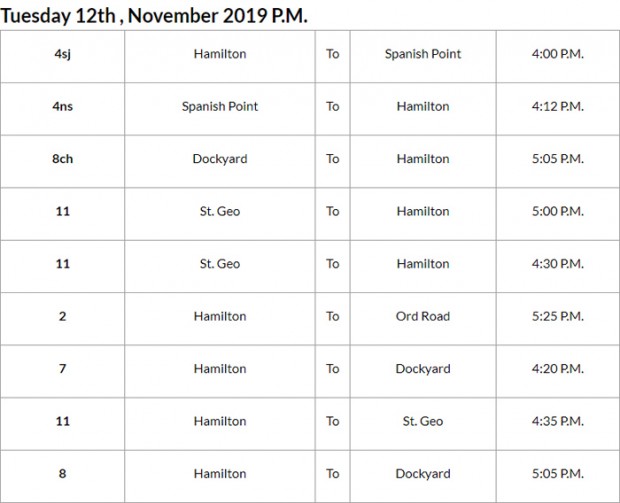
Task: Click Dockyard origin in 8ch row
Action: (x=220, y=159)
